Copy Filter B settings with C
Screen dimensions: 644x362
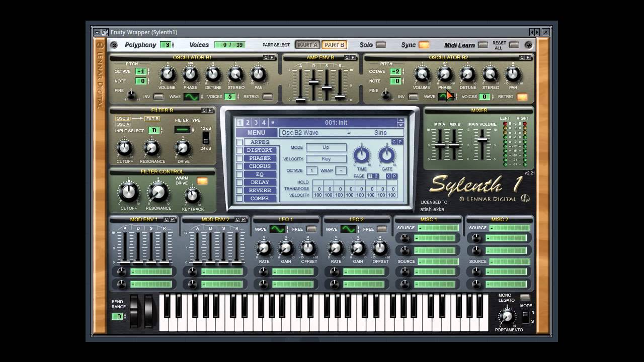[x=204, y=110]
